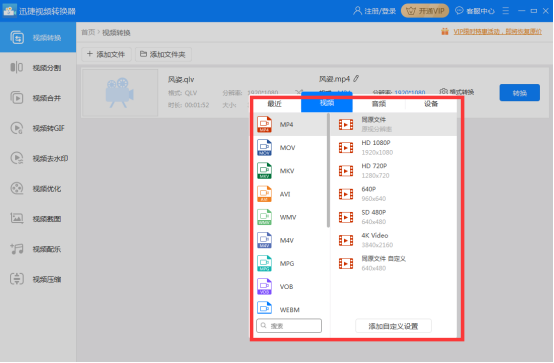
Task: Choose HD 1080P preset
Action: pos(394,148)
